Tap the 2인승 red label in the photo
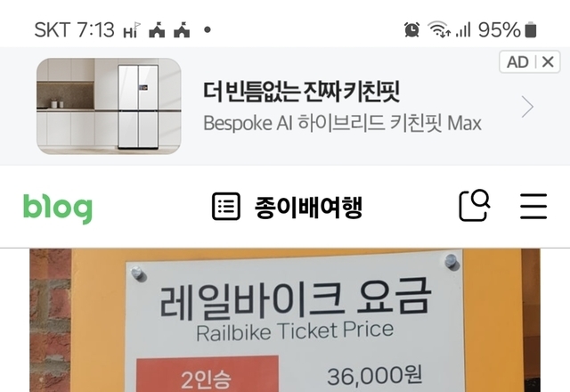Image resolution: width=570 pixels, height=392 pixels. tap(208, 374)
